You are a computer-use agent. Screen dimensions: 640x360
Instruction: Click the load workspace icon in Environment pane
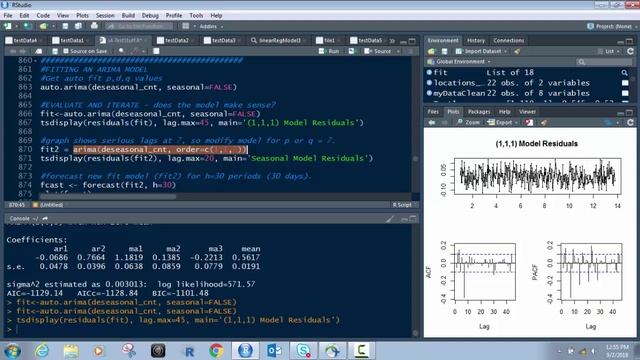coord(431,51)
